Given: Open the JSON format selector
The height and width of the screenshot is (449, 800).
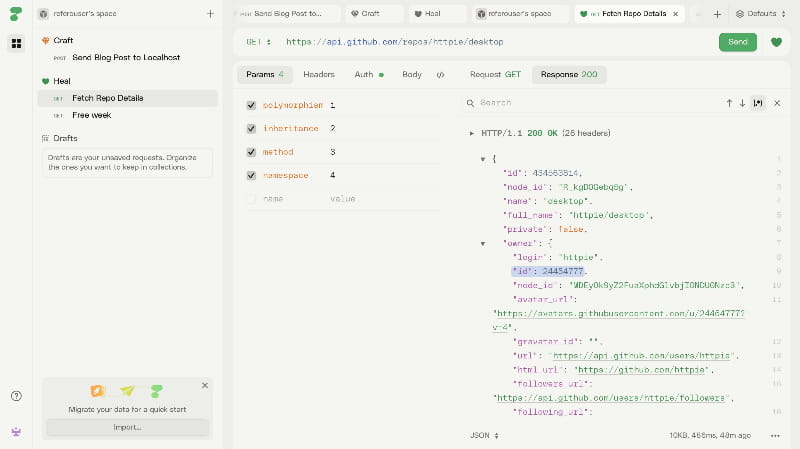Looking at the screenshot, I should [x=484, y=436].
